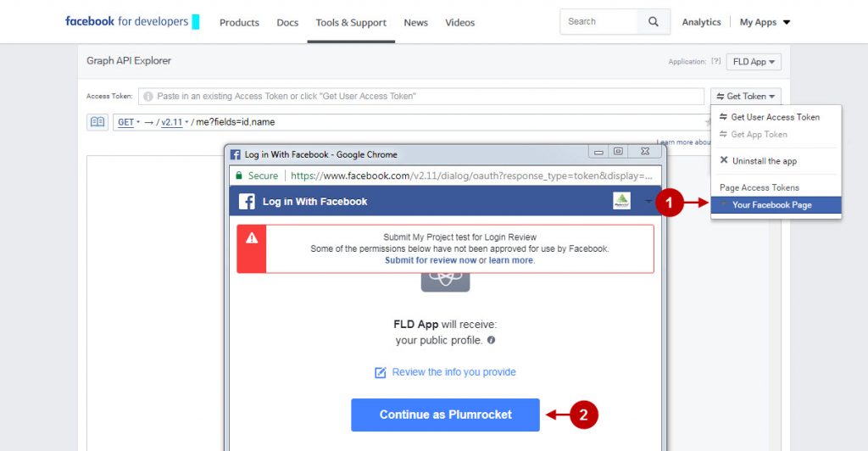Open the Products menu
868x451 pixels.
[x=239, y=23]
